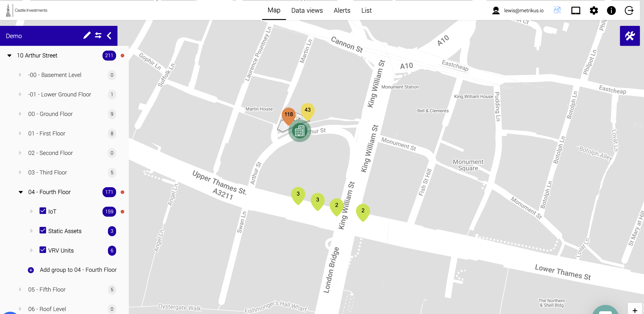Viewport: 644px width, 314px height.
Task: Uncheck the IoT group checkbox
Action: [x=43, y=211]
